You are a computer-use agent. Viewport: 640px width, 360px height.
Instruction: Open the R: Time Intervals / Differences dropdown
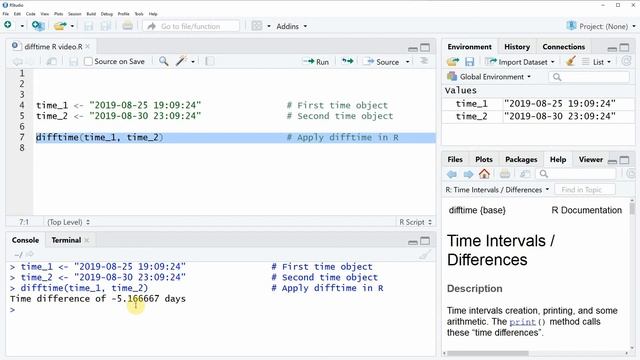tap(498, 190)
